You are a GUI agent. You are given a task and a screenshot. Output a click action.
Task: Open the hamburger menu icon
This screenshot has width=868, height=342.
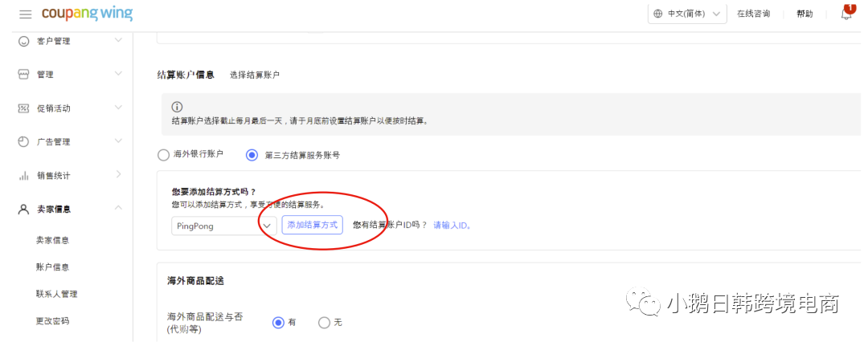26,14
